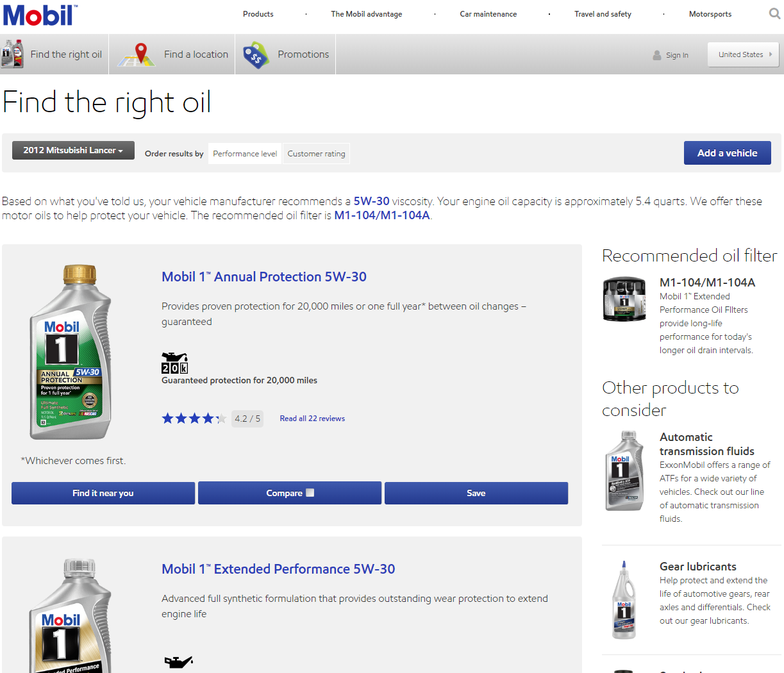The width and height of the screenshot is (784, 673).
Task: Click the oil can icon under Extended Performance
Action: point(179,662)
